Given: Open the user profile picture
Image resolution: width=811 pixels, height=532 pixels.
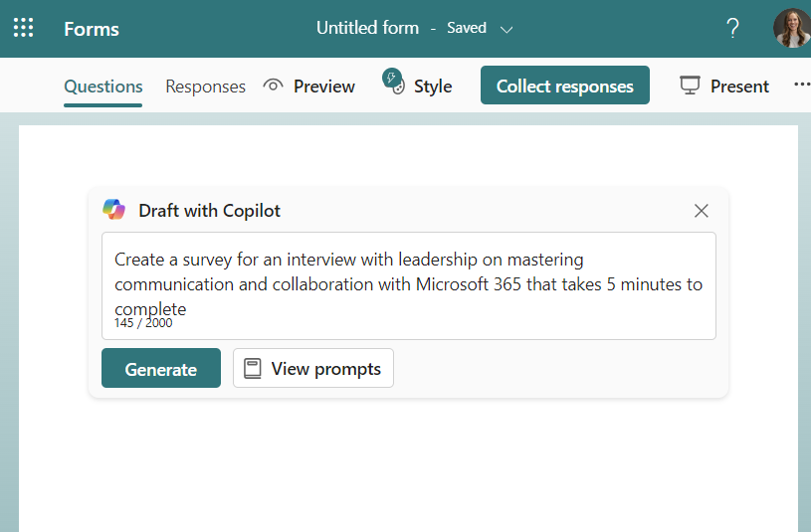Looking at the screenshot, I should (792, 28).
